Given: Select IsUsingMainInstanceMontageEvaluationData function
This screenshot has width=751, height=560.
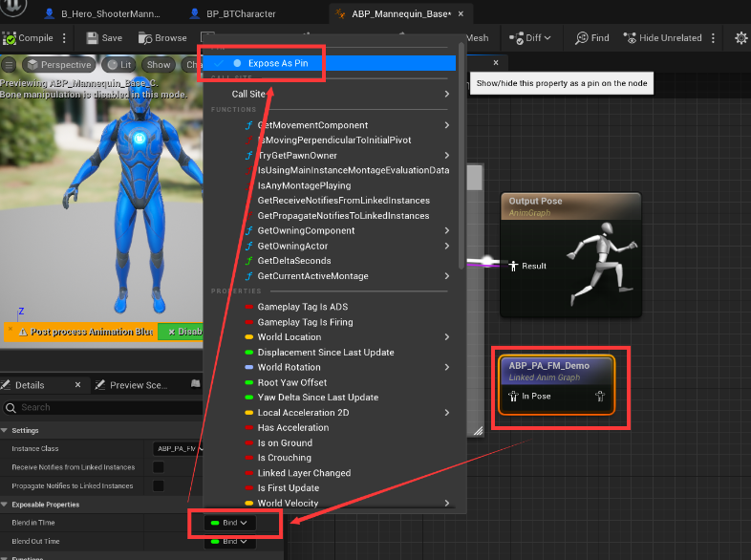Looking at the screenshot, I should [354, 170].
